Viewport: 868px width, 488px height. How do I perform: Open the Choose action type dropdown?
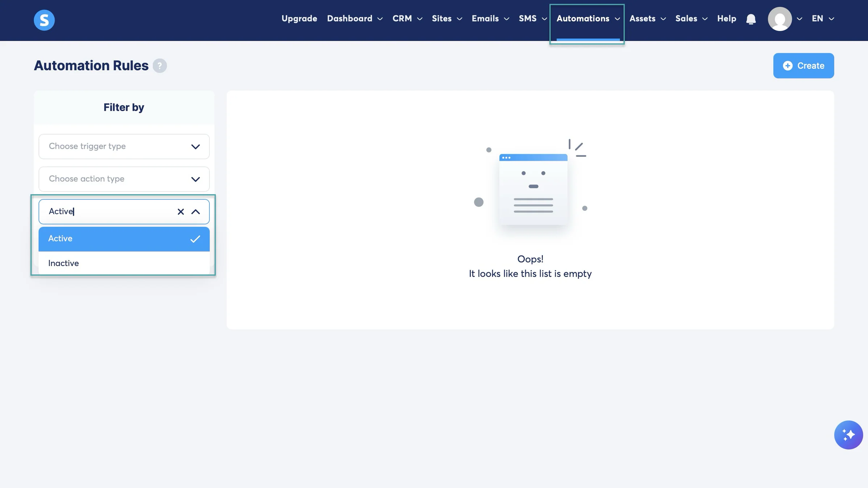click(124, 179)
